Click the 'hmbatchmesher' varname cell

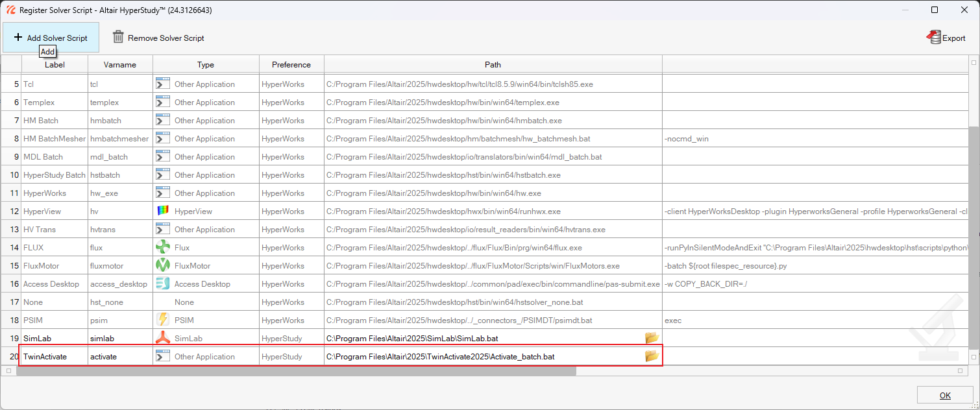120,138
